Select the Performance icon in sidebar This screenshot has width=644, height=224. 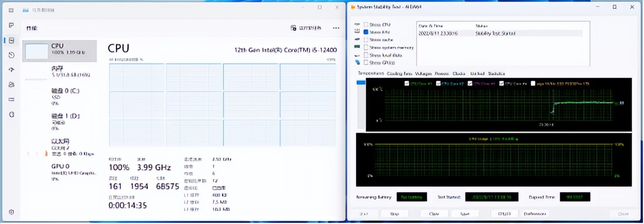[x=11, y=40]
